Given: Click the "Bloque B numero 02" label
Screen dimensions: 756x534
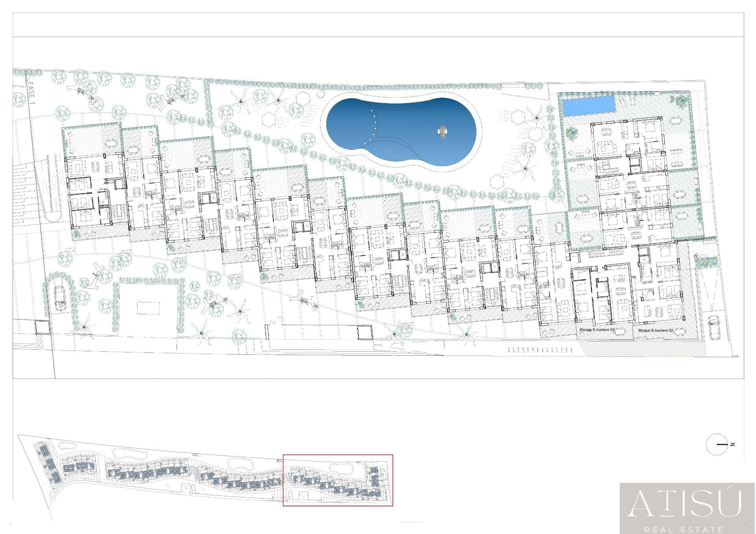Looking at the screenshot, I should tap(656, 330).
